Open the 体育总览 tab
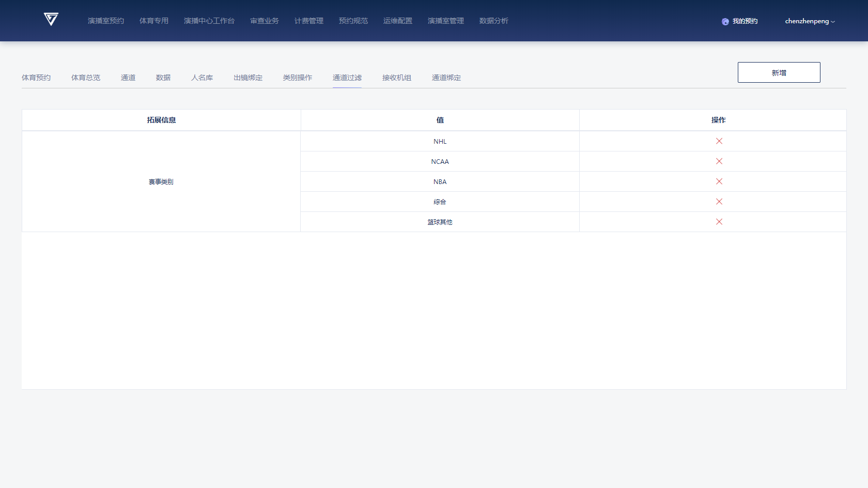Image resolution: width=868 pixels, height=488 pixels. [x=86, y=78]
